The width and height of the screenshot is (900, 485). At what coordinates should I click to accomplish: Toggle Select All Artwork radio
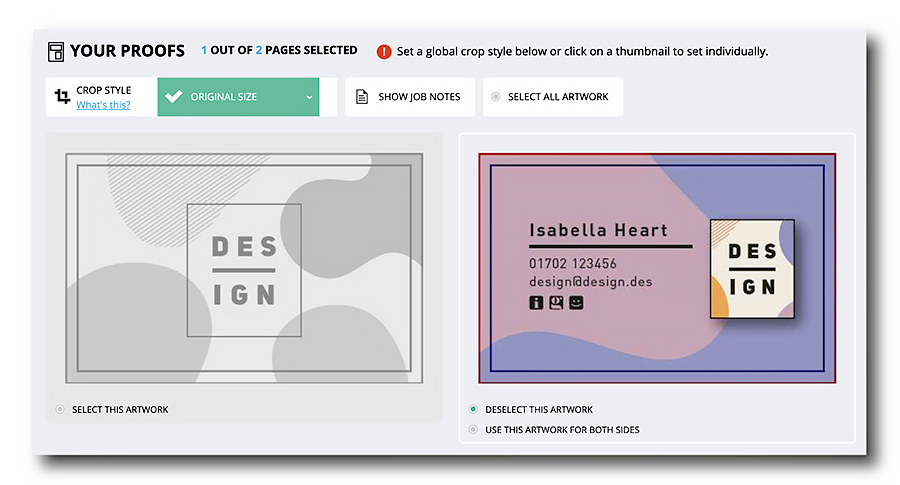tap(495, 96)
